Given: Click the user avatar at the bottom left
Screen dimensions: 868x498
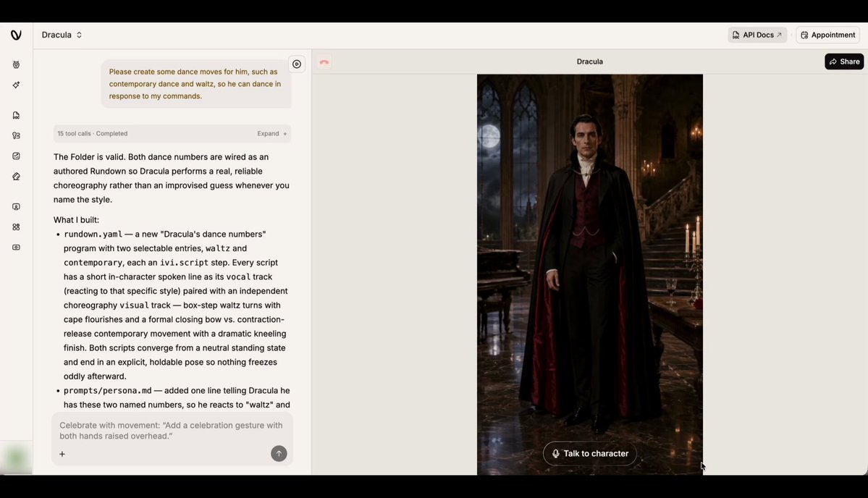Looking at the screenshot, I should pos(16,458).
